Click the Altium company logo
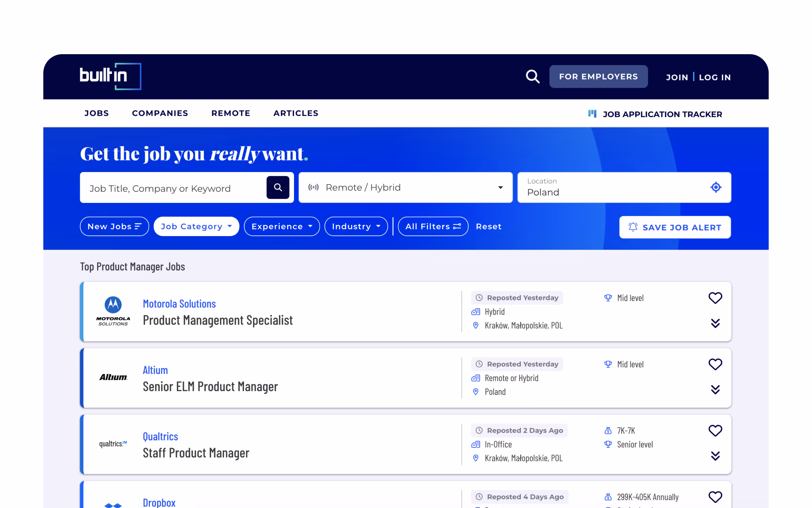This screenshot has width=812, height=508. 113,377
